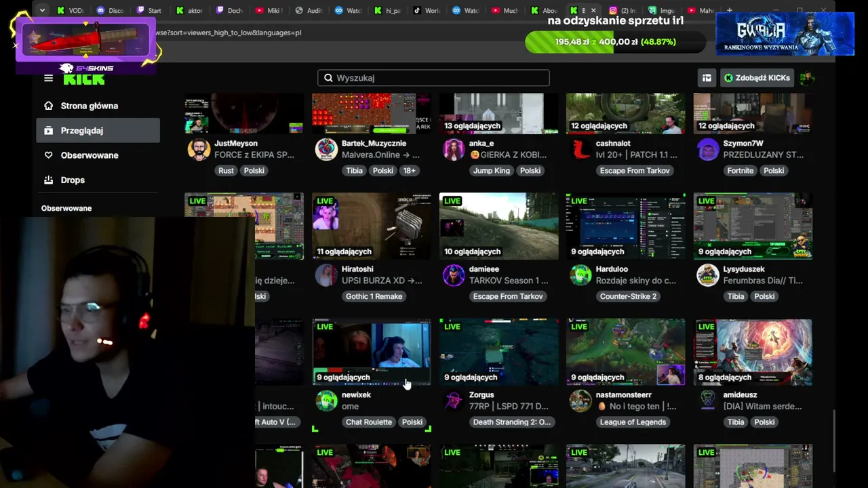Click the GWALIA rankingowe wyzwania banner
This screenshot has width=868, height=488.
[785, 34]
